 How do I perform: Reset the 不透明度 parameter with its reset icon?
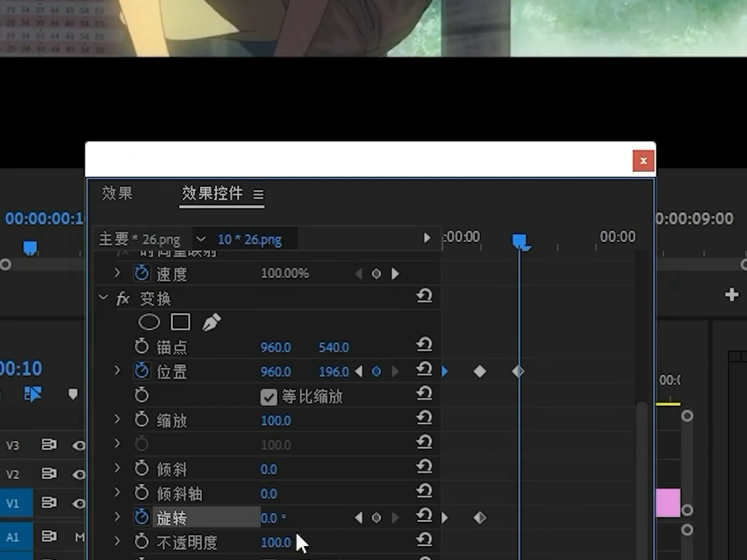point(424,541)
